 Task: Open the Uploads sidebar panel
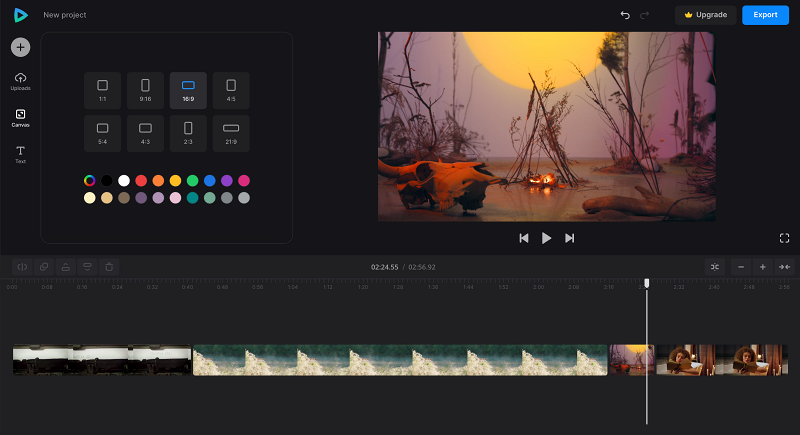(x=20, y=82)
